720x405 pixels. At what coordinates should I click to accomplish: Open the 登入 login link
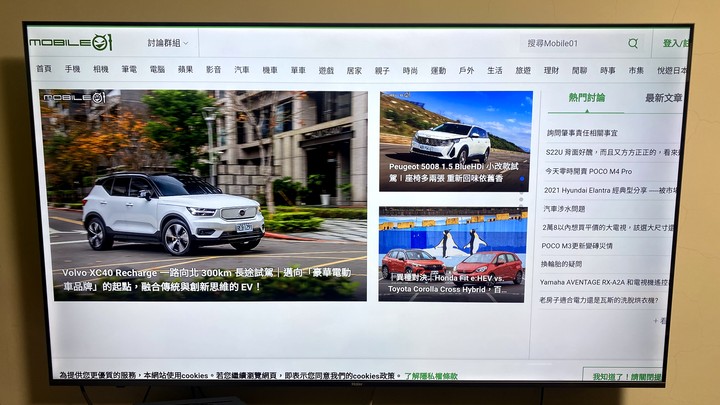(675, 43)
